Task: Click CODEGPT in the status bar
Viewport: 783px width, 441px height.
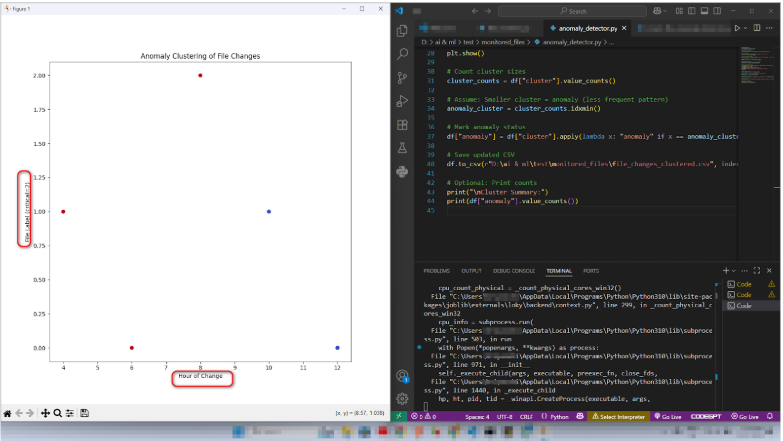Action: [x=706, y=416]
